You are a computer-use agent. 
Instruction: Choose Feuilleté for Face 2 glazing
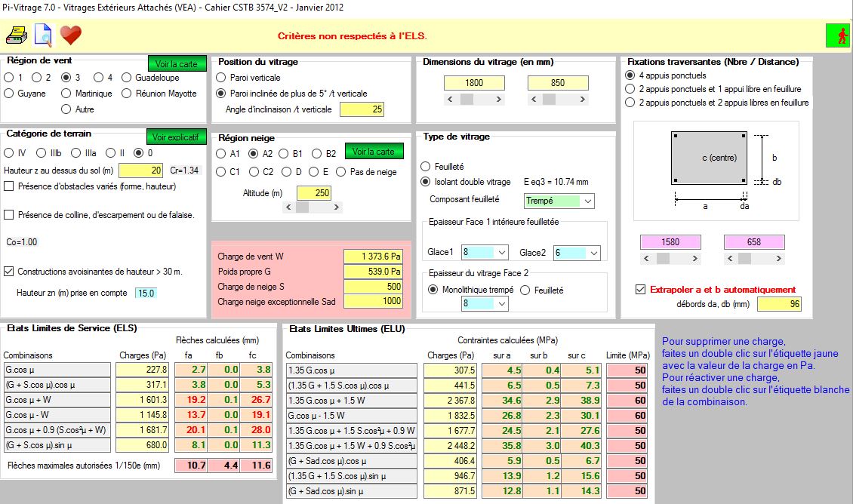tap(525, 290)
